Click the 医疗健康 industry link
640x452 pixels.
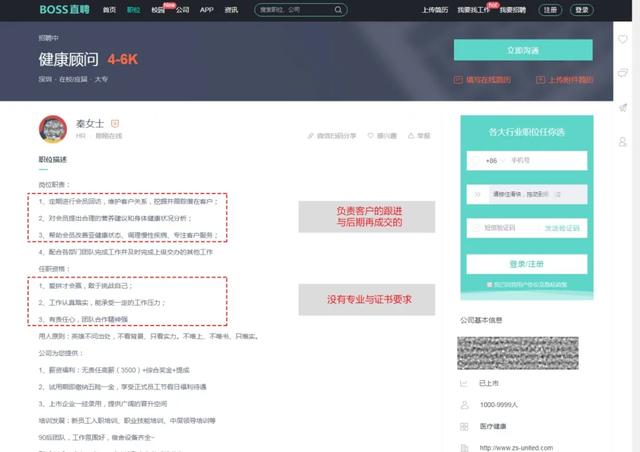493,426
